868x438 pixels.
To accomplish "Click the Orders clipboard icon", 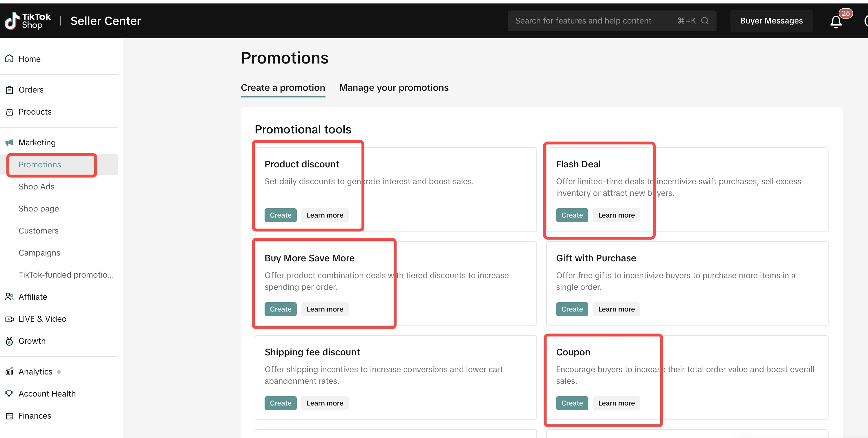I will click(x=10, y=90).
